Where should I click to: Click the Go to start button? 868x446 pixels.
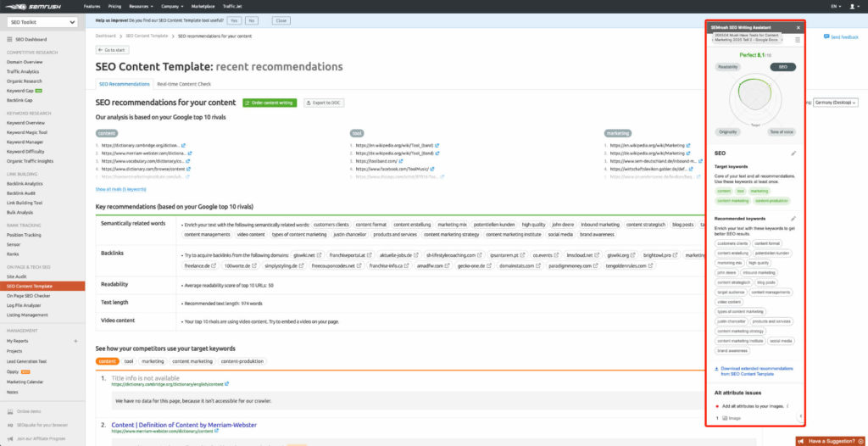(113, 50)
